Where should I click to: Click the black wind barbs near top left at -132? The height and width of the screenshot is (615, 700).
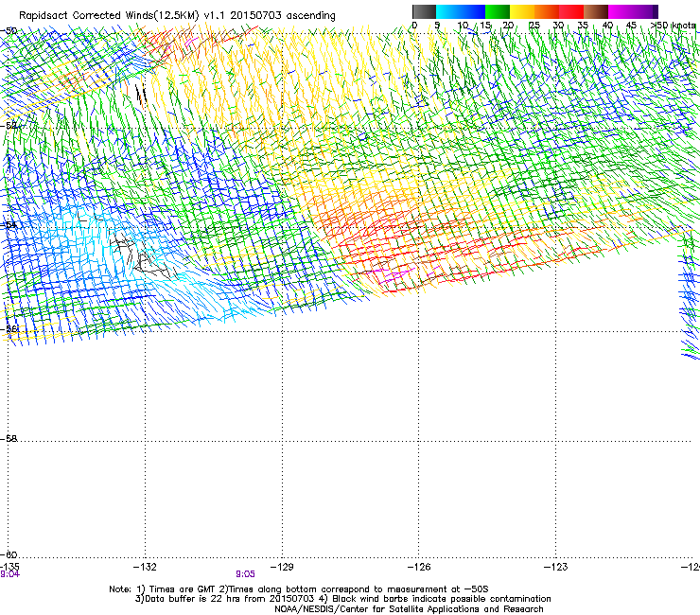point(141,96)
